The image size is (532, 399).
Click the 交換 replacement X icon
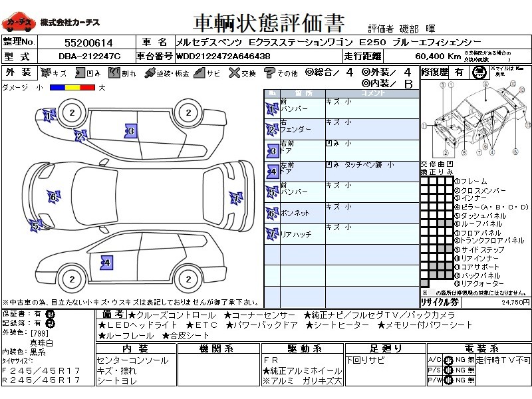pos(233,73)
